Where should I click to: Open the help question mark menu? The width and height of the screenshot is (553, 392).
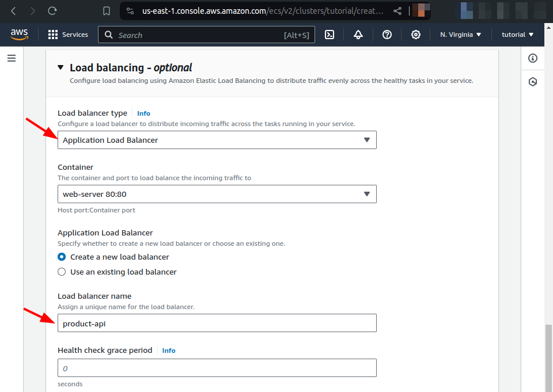(x=387, y=35)
